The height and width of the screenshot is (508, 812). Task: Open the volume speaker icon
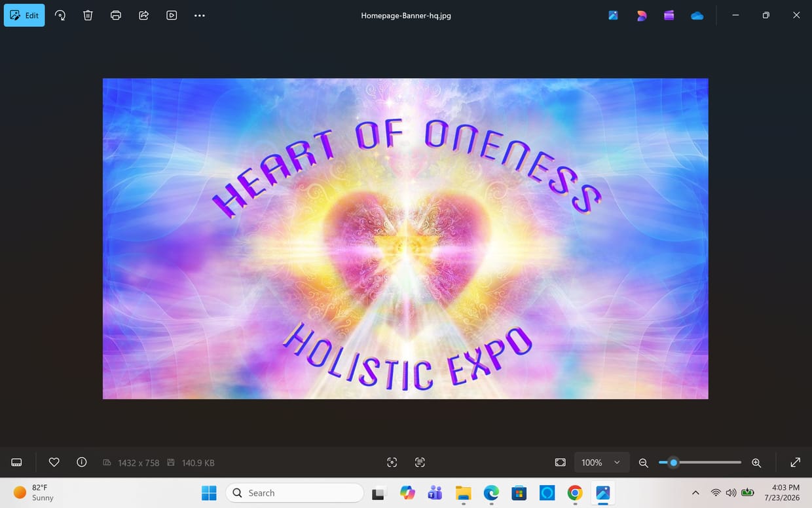(x=731, y=493)
